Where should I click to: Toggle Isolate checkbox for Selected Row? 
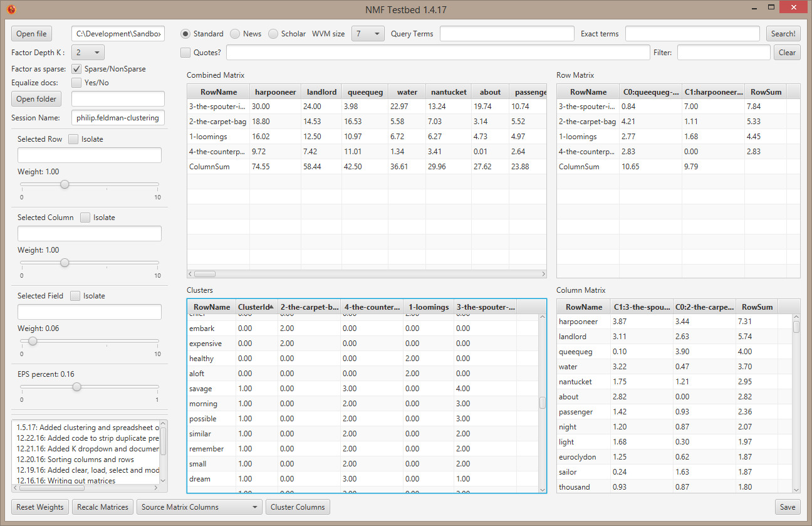pos(73,139)
